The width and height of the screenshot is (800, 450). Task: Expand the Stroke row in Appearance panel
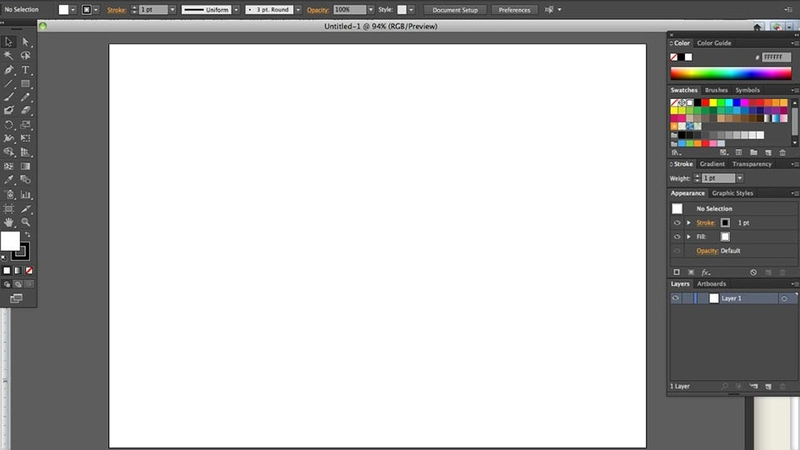pyautogui.click(x=688, y=222)
